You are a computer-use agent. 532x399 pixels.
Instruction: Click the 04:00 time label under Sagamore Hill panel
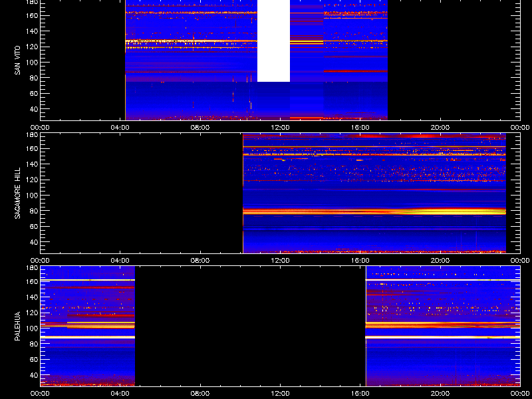coord(120,261)
